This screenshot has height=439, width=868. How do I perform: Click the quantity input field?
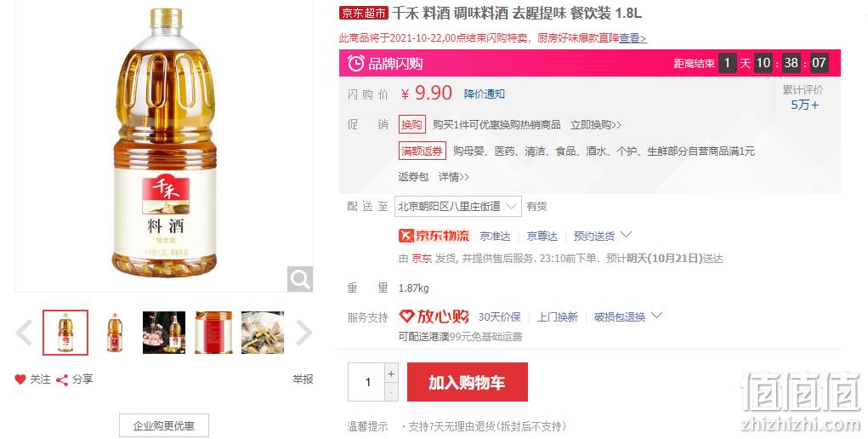(x=366, y=382)
